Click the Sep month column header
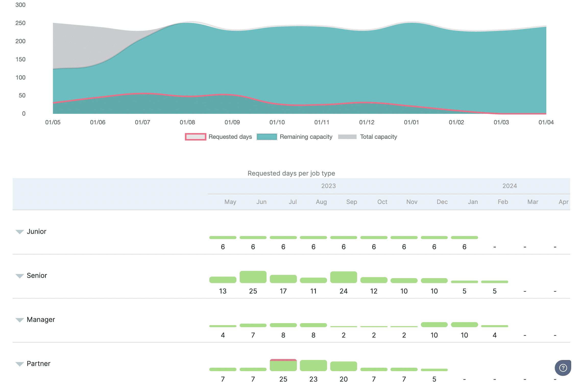This screenshot has height=392, width=580. pyautogui.click(x=351, y=202)
